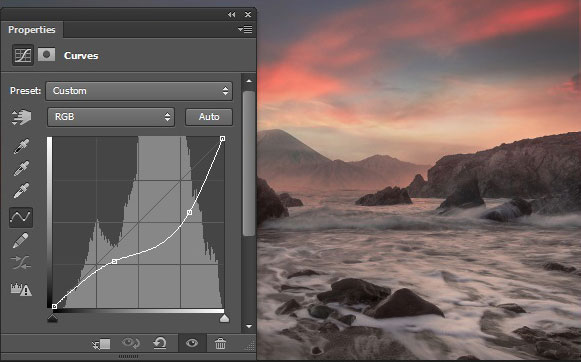
Task: Delete this adjustment layer
Action: click(x=220, y=343)
